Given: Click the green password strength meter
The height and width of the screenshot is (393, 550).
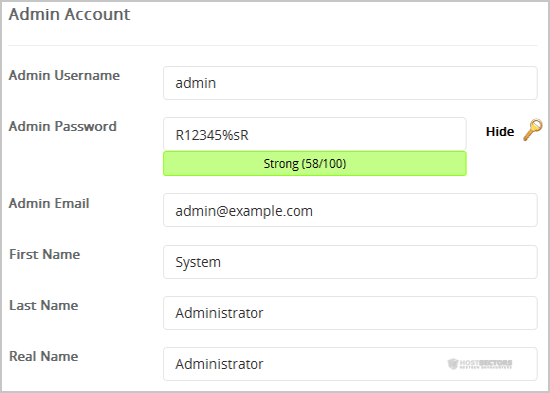Looking at the screenshot, I should [315, 164].
